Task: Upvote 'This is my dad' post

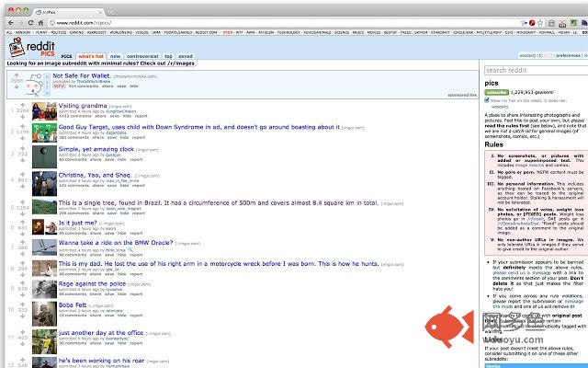Action: (x=22, y=263)
